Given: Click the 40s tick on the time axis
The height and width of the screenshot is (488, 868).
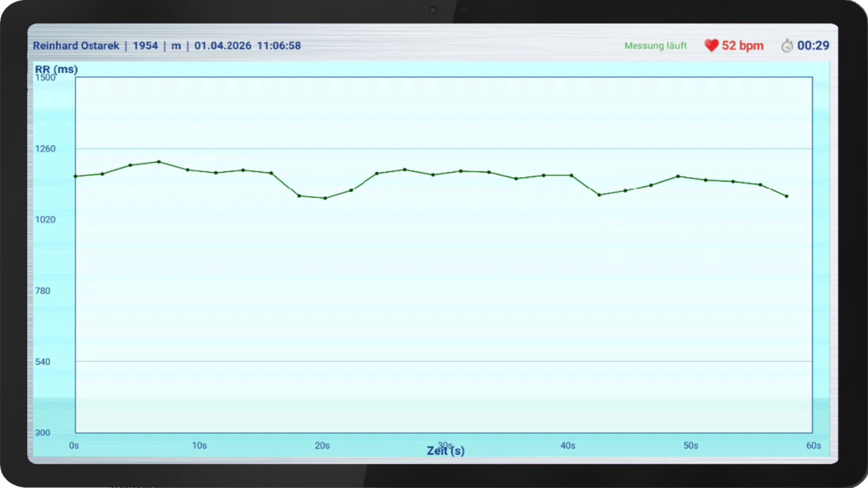Looking at the screenshot, I should click(x=568, y=445).
